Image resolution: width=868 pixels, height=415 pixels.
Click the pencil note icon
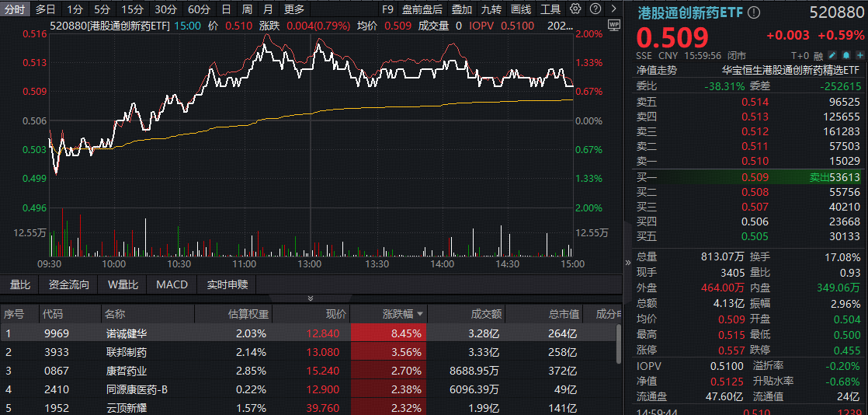tap(832, 56)
